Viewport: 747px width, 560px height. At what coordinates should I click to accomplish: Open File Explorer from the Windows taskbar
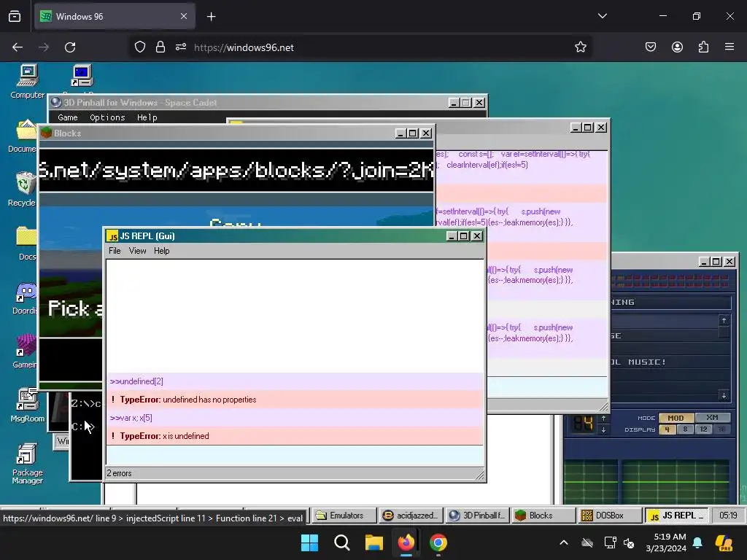click(374, 542)
